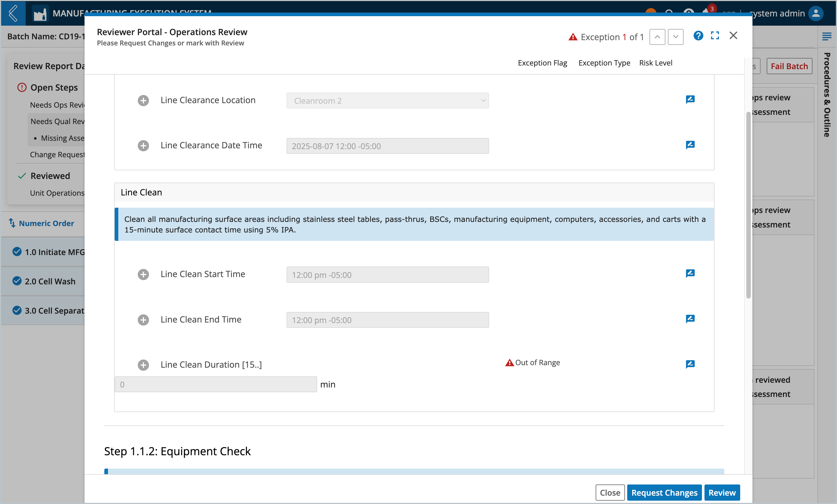Add comment on Line Clean End Time row
The image size is (837, 504).
[690, 319]
